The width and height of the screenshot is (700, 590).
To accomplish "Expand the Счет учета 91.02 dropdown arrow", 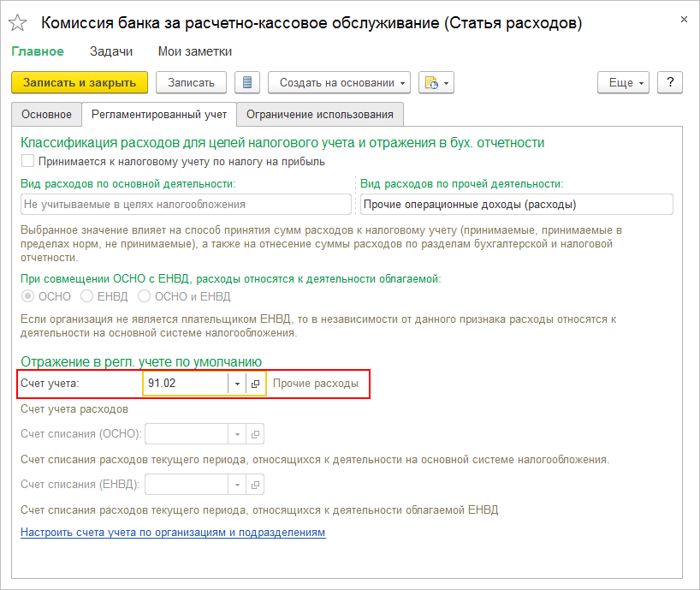I will [237, 384].
